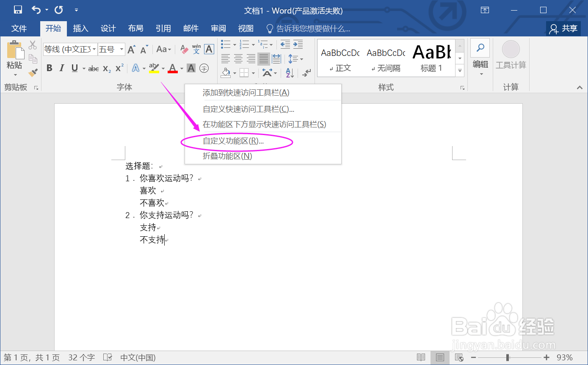Toggle Underline formatting

pyautogui.click(x=75, y=68)
